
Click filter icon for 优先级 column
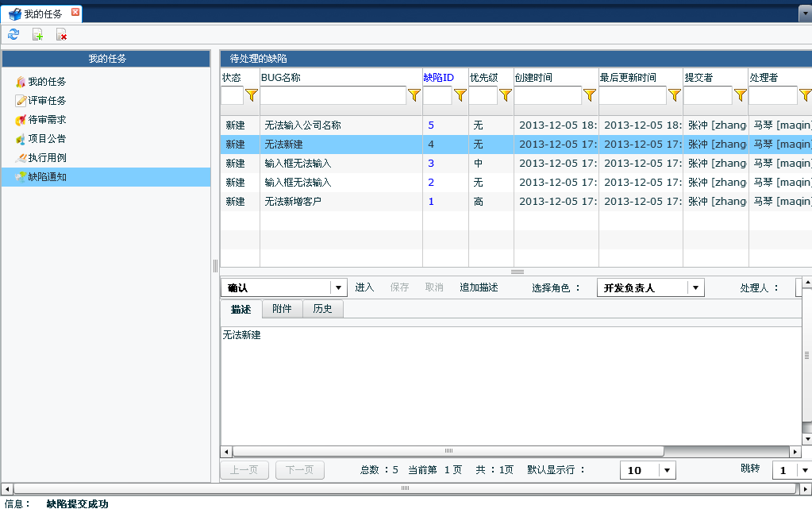pos(506,95)
